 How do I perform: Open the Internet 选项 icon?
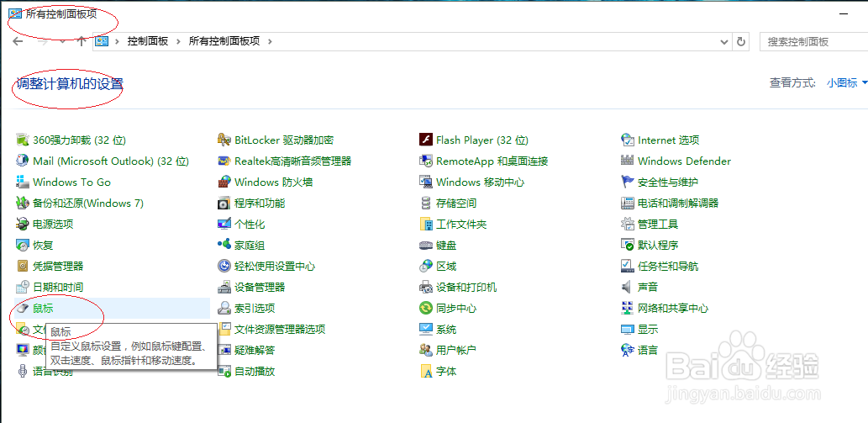click(627, 140)
